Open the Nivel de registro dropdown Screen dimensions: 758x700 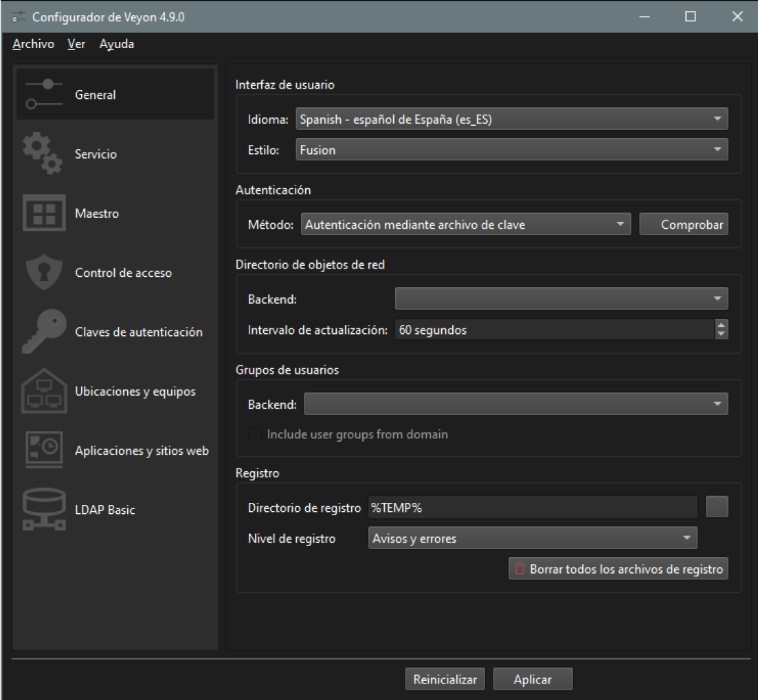[x=533, y=538]
